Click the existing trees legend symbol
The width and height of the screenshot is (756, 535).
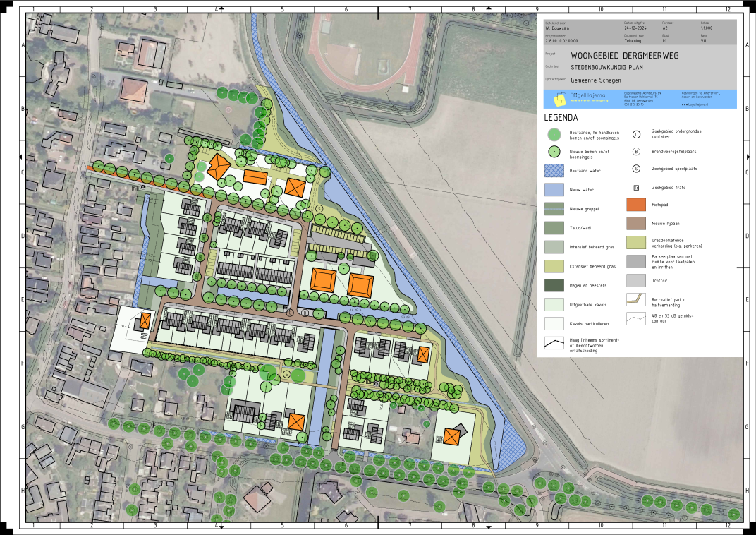pyautogui.click(x=554, y=135)
